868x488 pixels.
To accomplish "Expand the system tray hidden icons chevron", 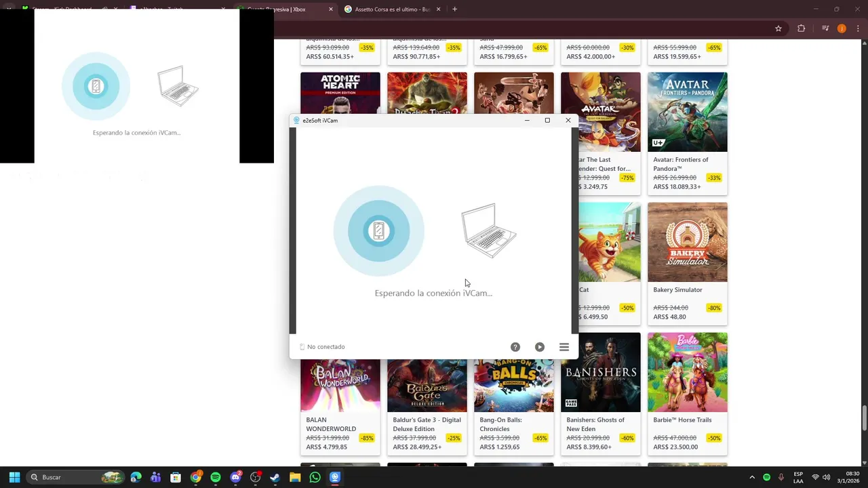I will (752, 477).
